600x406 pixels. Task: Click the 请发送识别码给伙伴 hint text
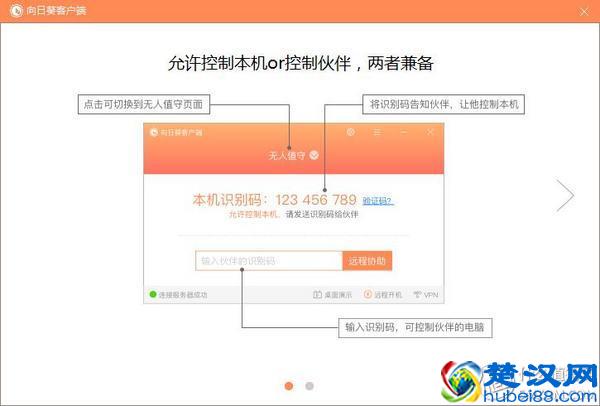pyautogui.click(x=322, y=215)
